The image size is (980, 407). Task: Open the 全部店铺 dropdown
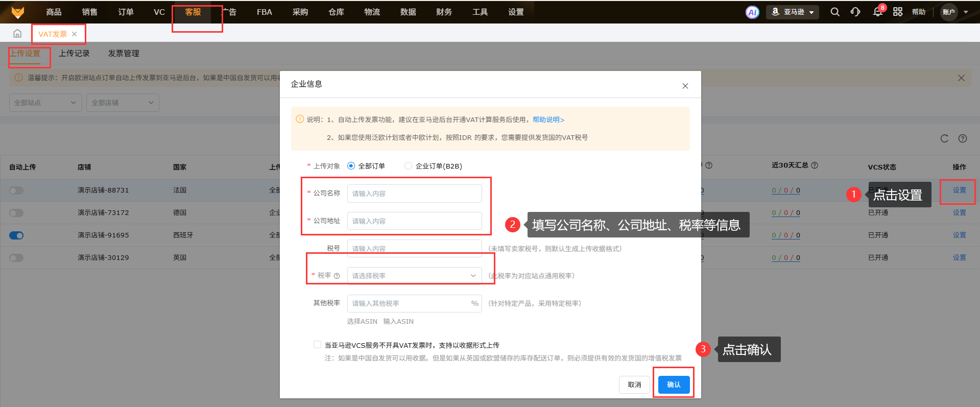123,103
